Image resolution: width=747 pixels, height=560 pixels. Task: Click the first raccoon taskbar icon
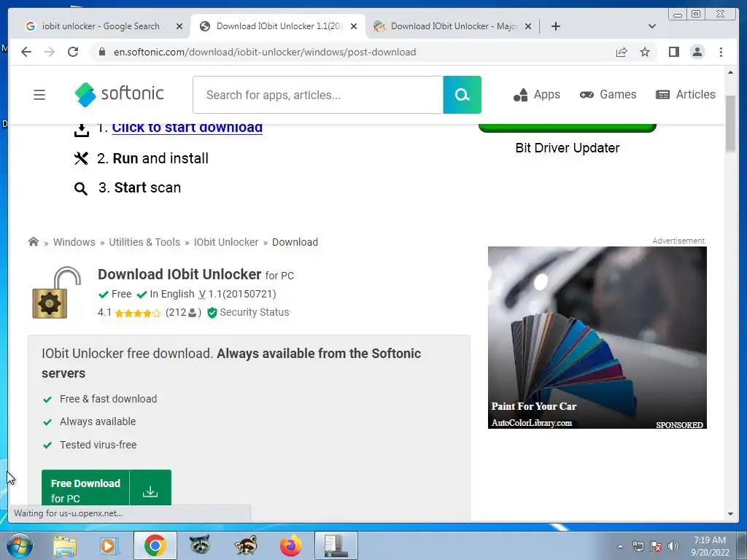(x=200, y=545)
